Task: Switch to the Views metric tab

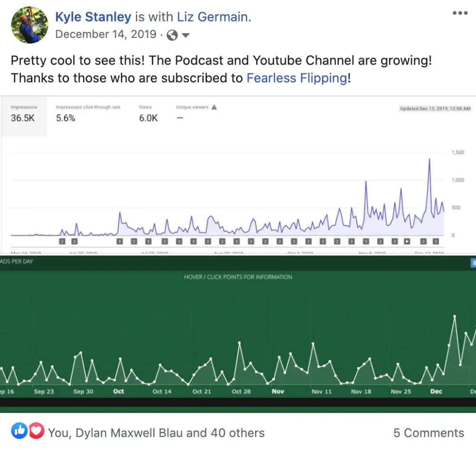Action: (x=148, y=114)
